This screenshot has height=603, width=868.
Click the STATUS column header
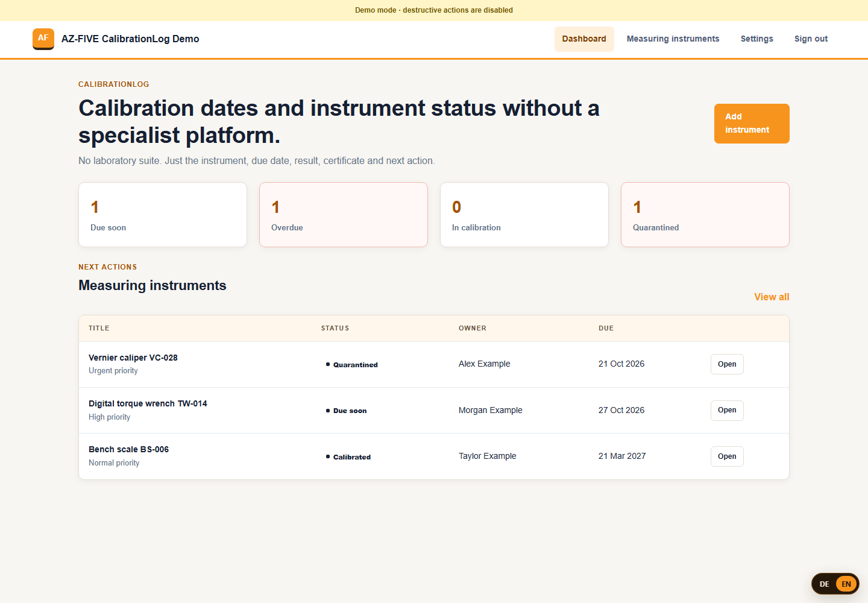(335, 328)
